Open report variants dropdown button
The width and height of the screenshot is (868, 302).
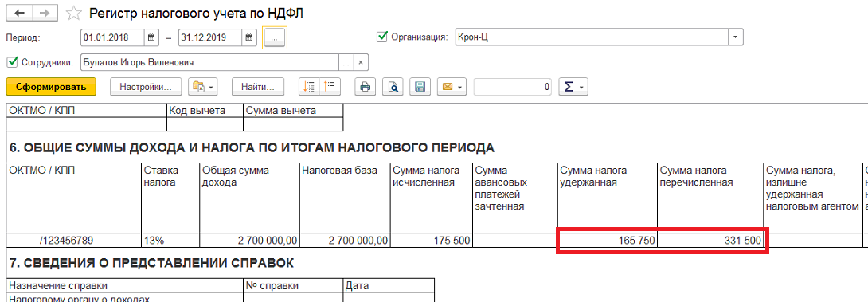pyautogui.click(x=202, y=86)
